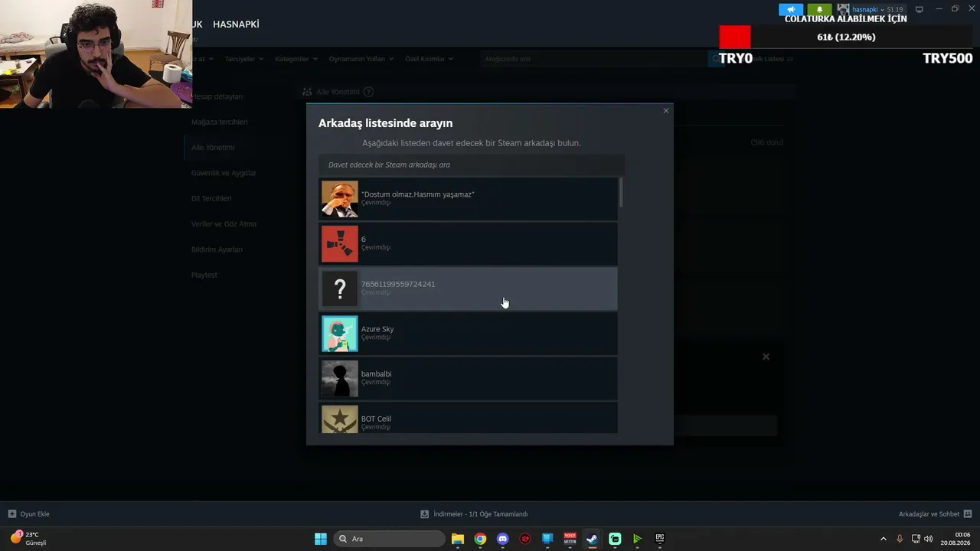The height and width of the screenshot is (551, 980).
Task: Click the network tray icon
Action: 916,539
